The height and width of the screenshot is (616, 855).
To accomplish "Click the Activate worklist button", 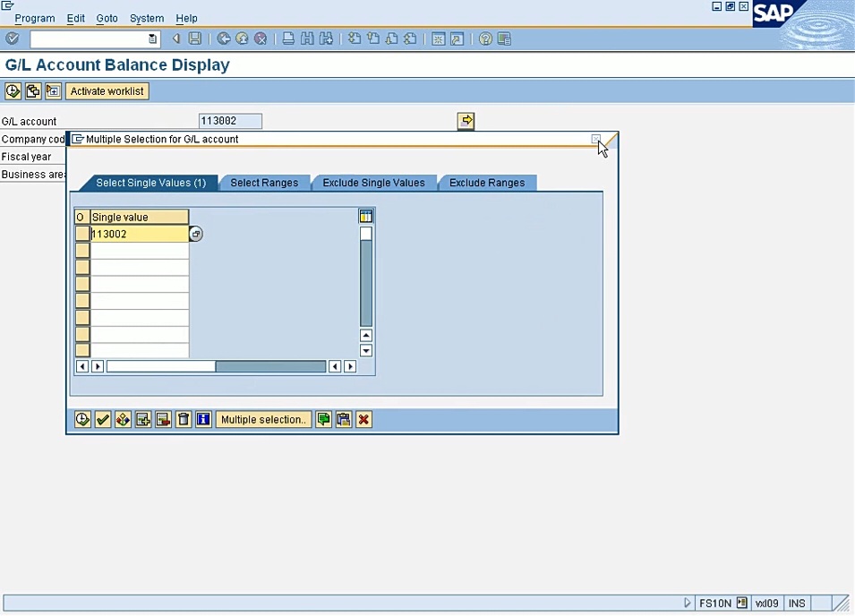I will 107,91.
